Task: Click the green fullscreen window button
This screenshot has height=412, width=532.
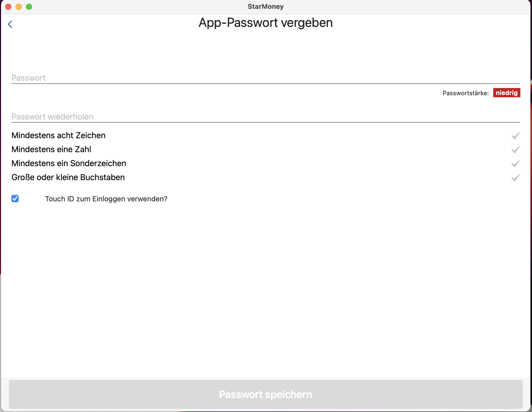Action: [x=29, y=7]
